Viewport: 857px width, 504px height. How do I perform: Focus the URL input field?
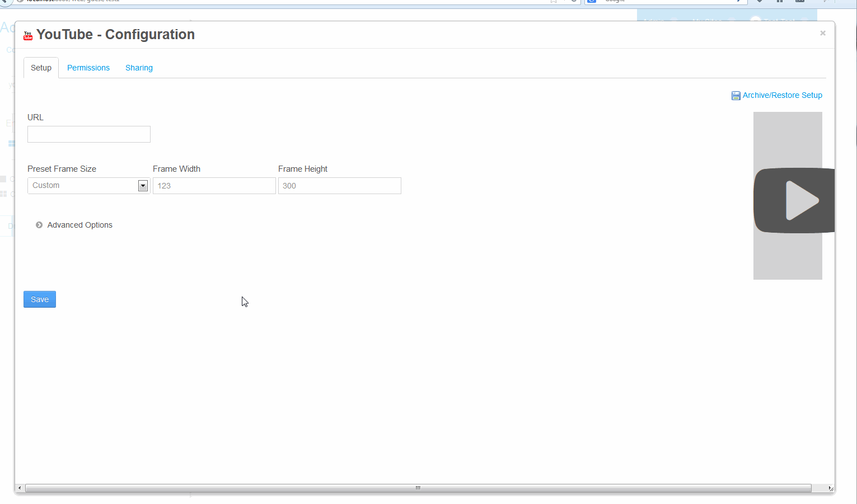[x=89, y=134]
